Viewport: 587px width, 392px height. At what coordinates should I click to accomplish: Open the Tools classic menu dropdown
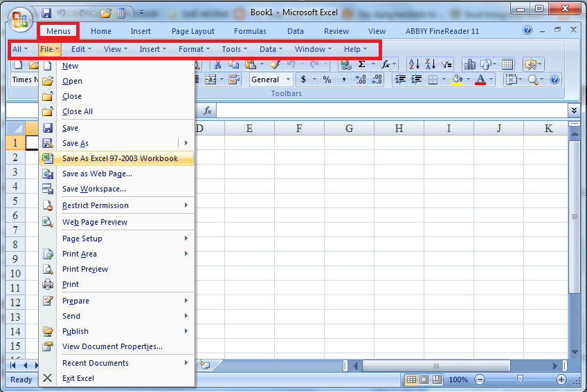tap(235, 49)
